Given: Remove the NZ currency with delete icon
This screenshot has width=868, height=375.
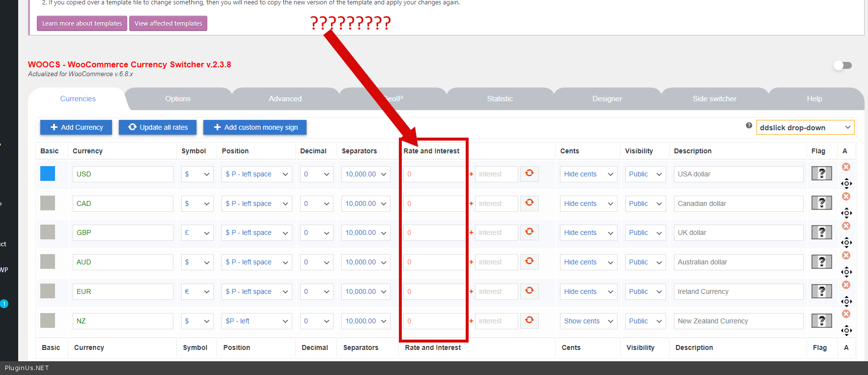Looking at the screenshot, I should coord(846,314).
